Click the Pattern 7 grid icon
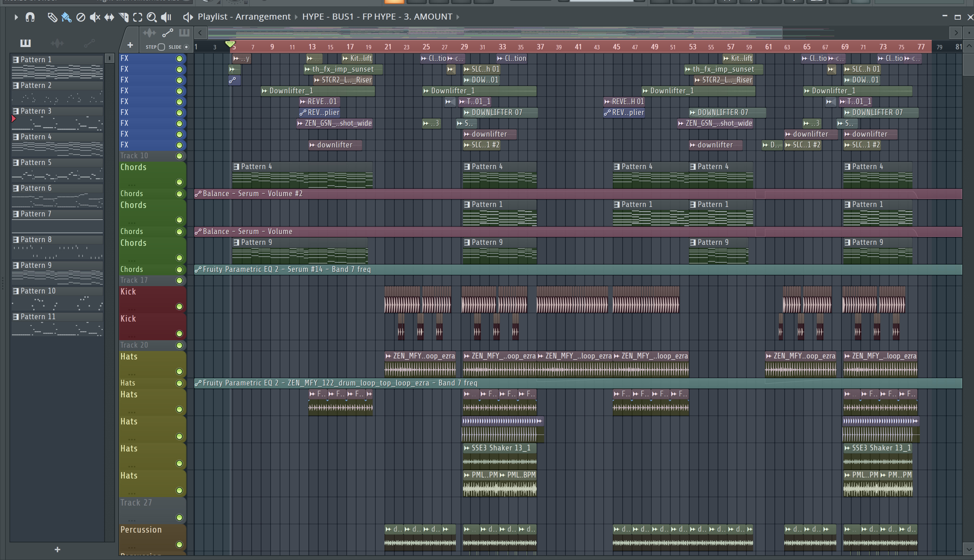Image resolution: width=974 pixels, height=560 pixels. [16, 214]
